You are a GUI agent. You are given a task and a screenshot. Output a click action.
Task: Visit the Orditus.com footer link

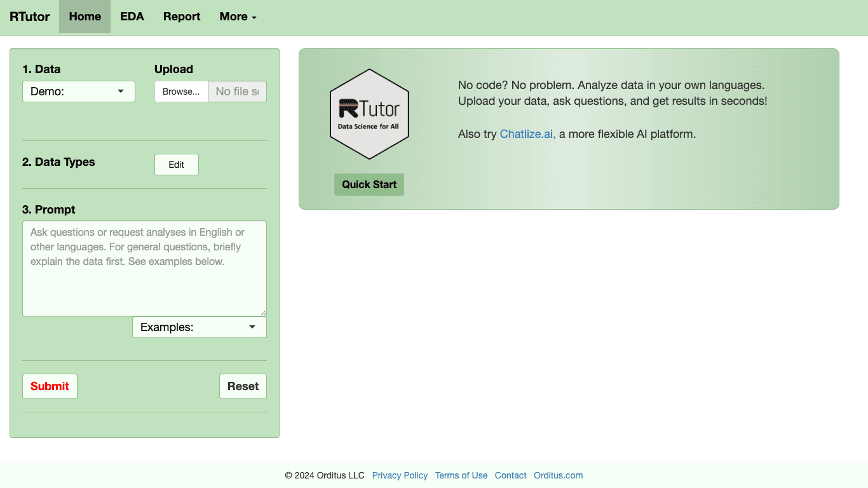tap(559, 475)
